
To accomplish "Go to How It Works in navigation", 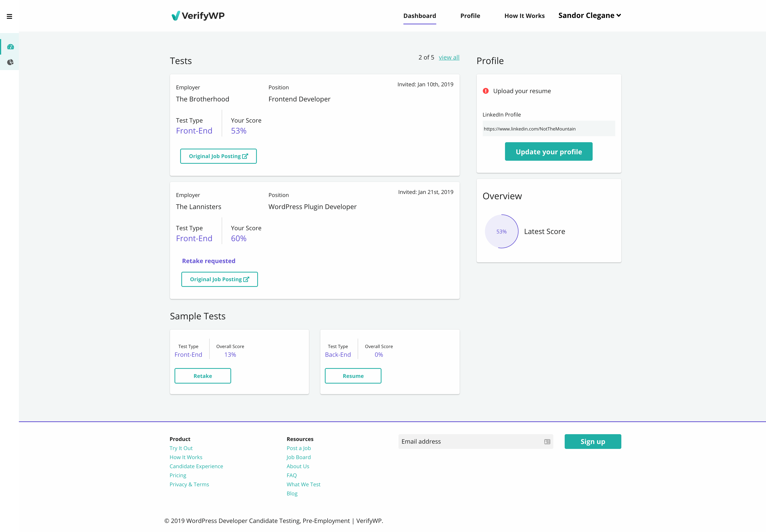I will click(524, 16).
